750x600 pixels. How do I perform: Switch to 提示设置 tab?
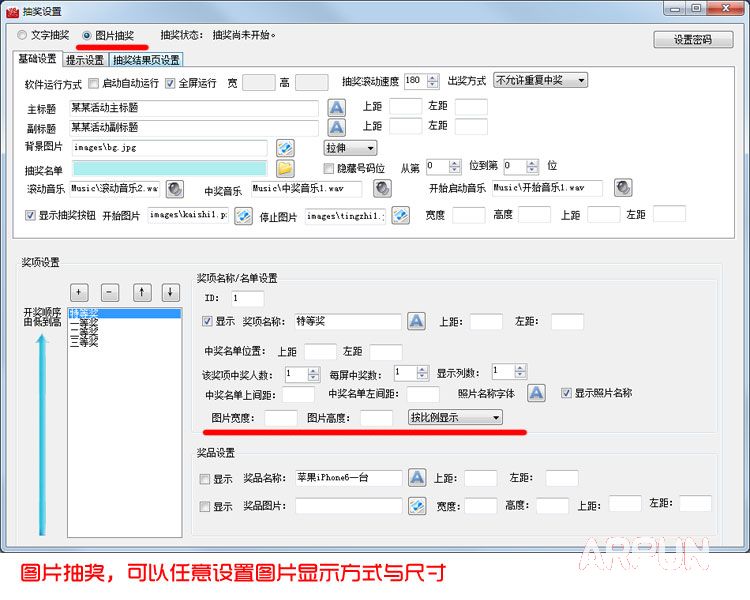pos(85,60)
